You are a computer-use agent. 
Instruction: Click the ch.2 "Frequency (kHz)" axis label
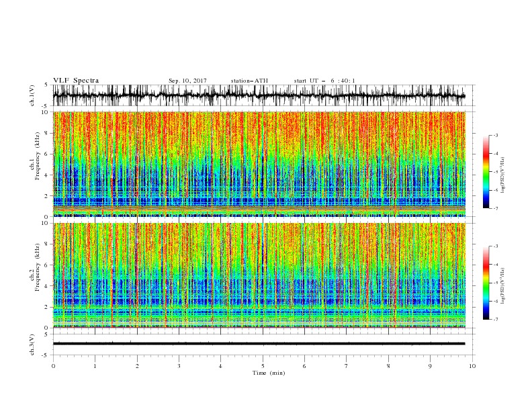pos(38,267)
